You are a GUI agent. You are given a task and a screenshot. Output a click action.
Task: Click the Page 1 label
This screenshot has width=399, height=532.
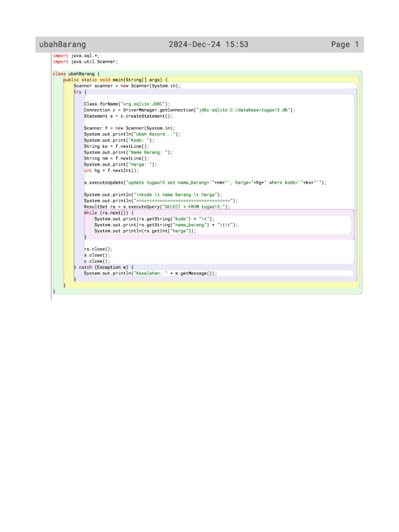click(345, 45)
